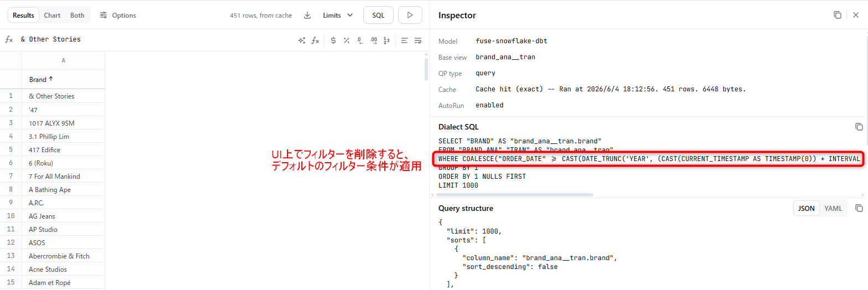Select row number 1 header
Screen dimensions: 868x290
(x=11, y=96)
